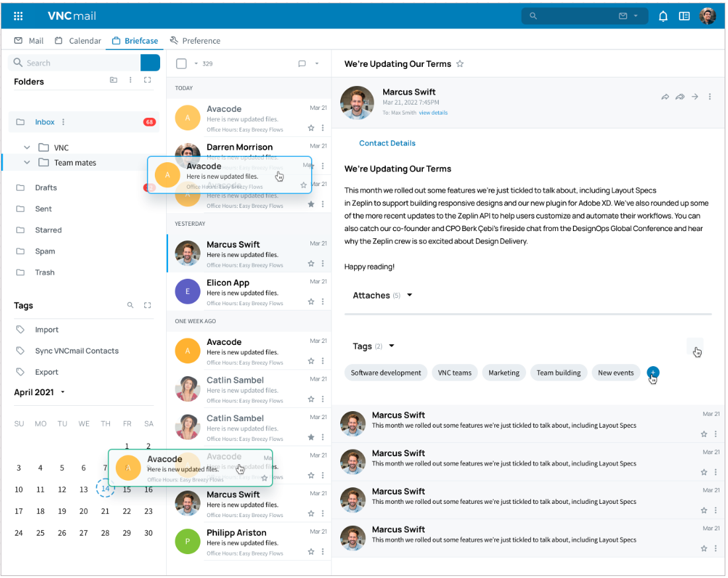Click the search tags magnifier icon

coord(130,305)
